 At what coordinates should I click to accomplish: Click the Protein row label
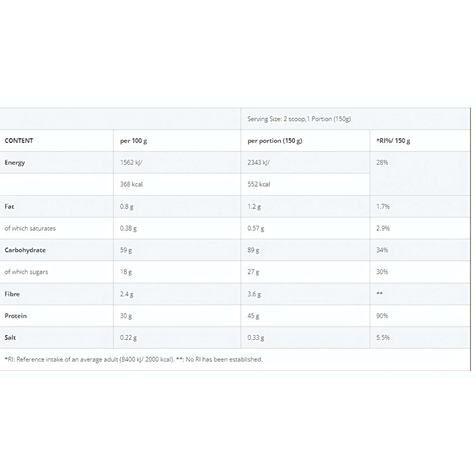click(x=16, y=316)
